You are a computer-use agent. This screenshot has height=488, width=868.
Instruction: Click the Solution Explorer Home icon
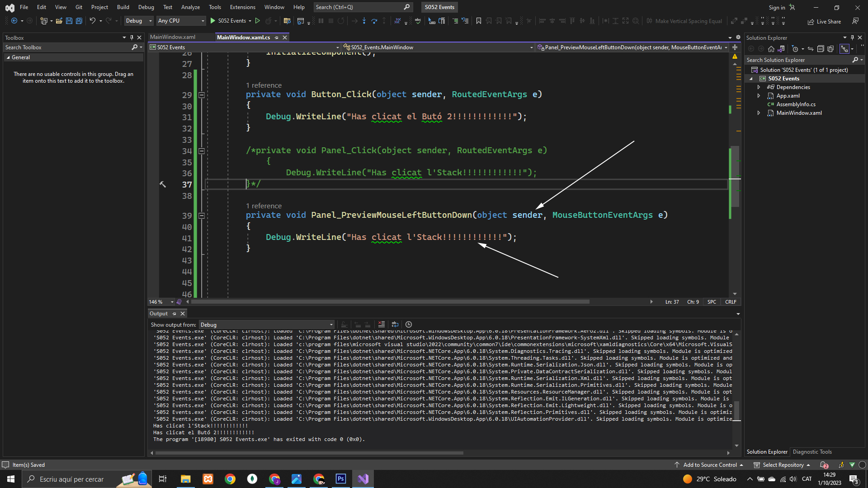(x=771, y=49)
